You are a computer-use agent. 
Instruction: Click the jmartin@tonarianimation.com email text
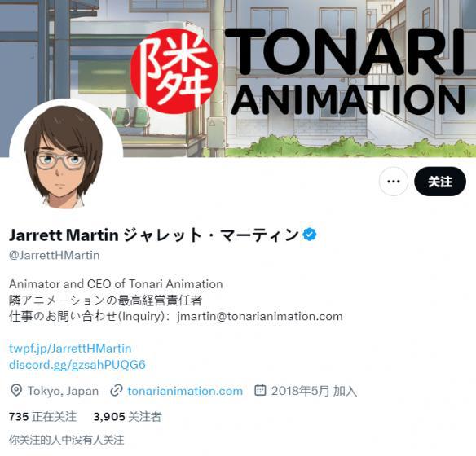point(260,316)
